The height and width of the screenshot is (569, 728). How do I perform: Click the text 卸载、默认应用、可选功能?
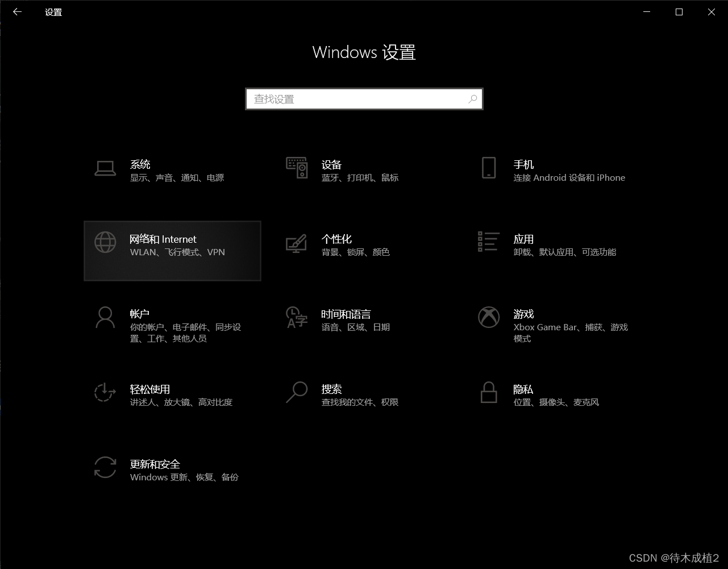565,252
